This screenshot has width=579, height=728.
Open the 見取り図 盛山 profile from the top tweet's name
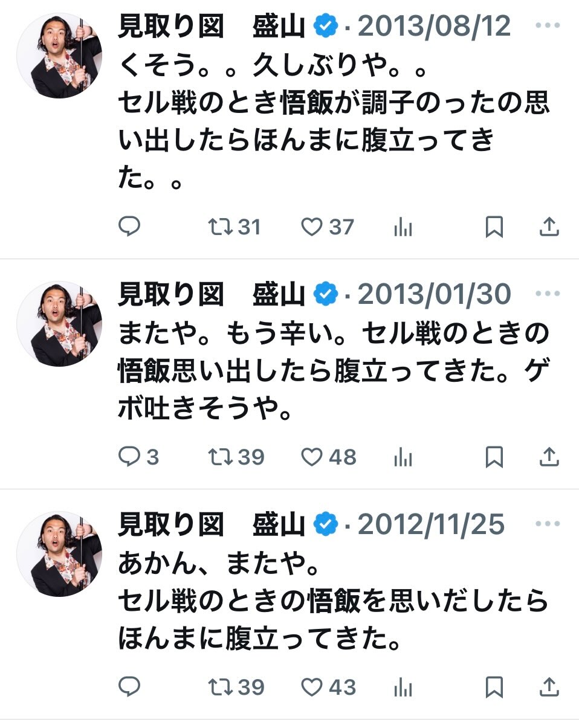pyautogui.click(x=211, y=27)
